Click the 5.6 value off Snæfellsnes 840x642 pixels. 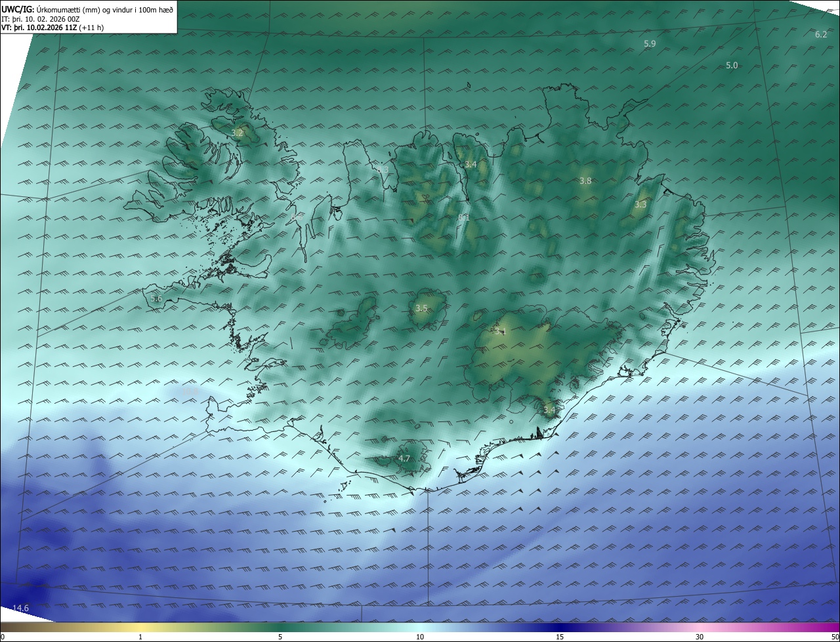tap(156, 299)
